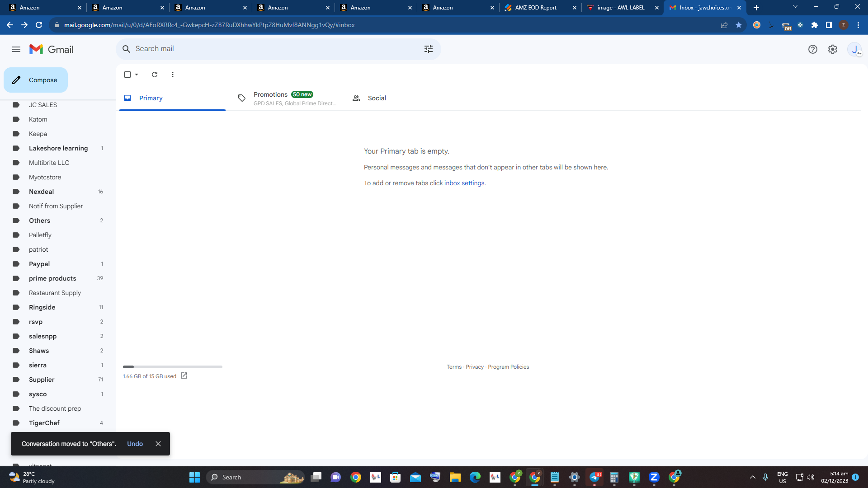Open the Terms link
This screenshot has width=868, height=488.
tap(454, 367)
